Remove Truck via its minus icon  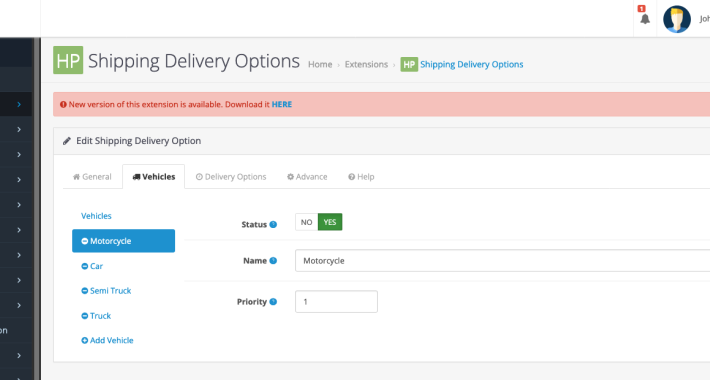point(84,316)
